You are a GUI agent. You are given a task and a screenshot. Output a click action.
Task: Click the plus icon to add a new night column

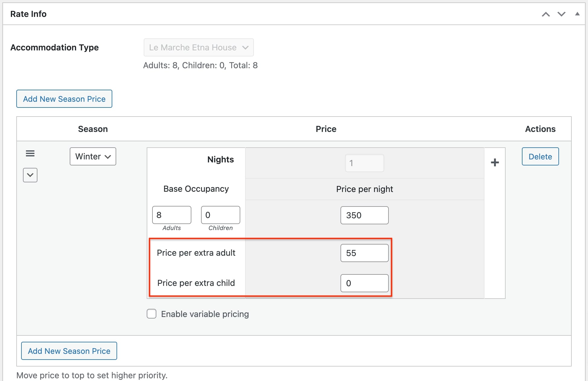click(x=494, y=162)
